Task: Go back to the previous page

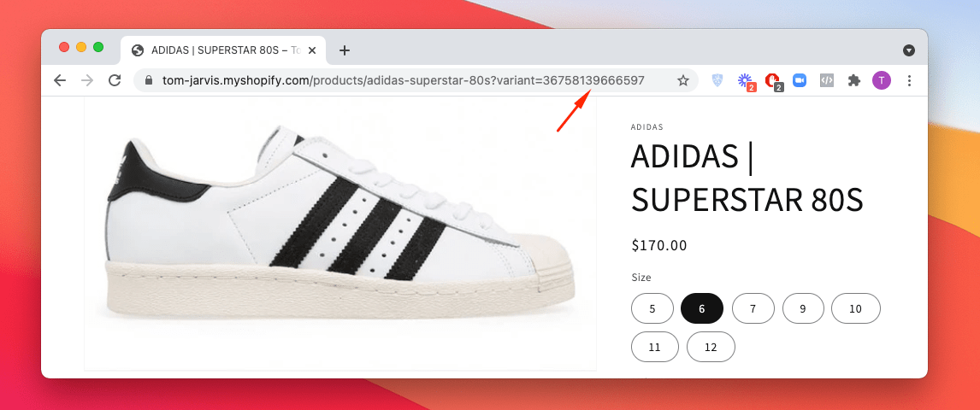Action: 60,80
